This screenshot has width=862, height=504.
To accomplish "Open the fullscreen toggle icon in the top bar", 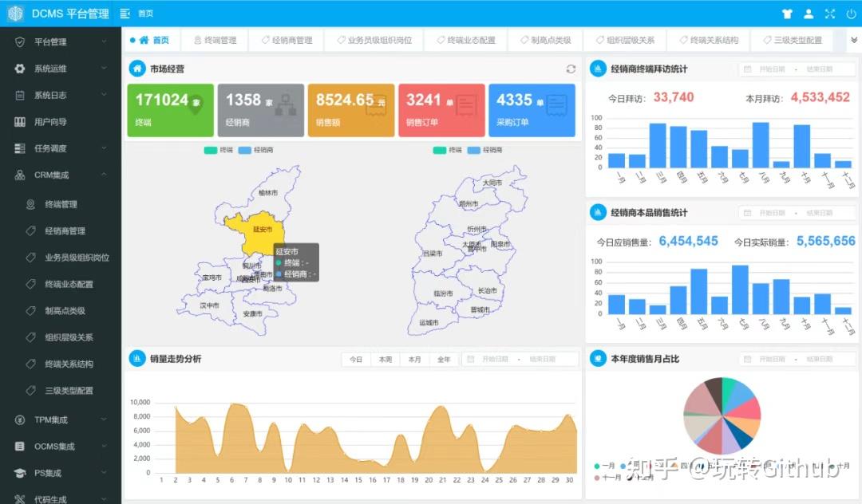I will pyautogui.click(x=829, y=13).
